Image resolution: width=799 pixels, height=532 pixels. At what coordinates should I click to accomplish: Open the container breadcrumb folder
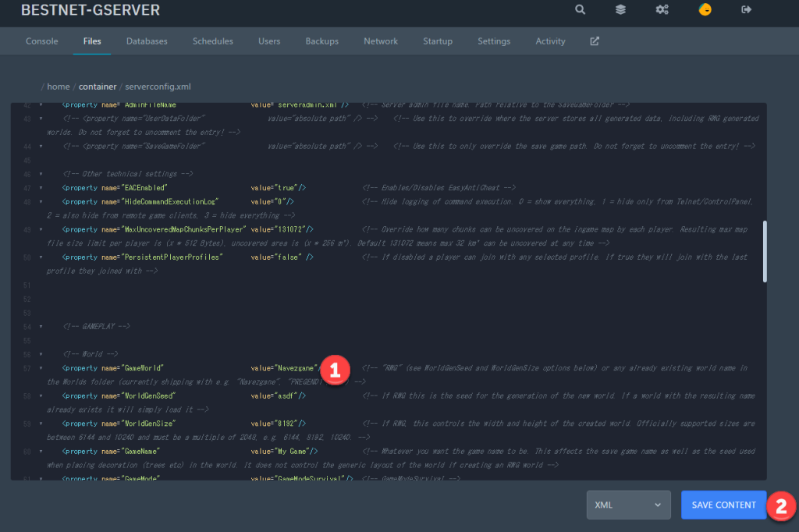(x=98, y=87)
